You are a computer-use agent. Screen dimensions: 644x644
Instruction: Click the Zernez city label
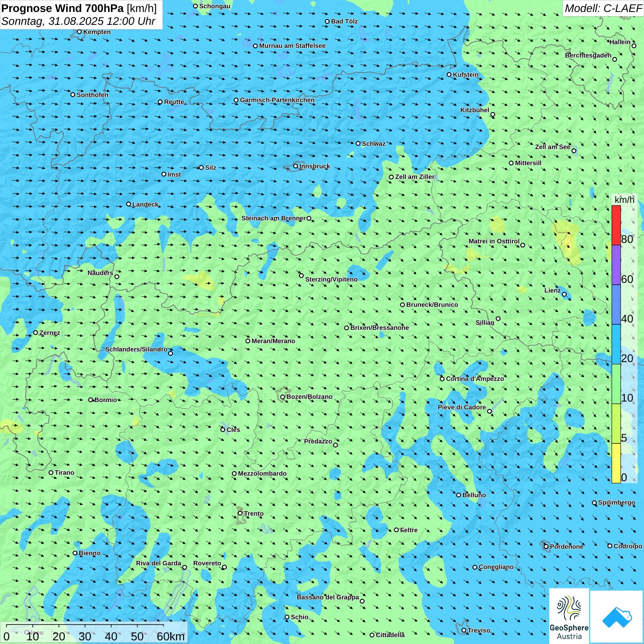[x=50, y=333]
